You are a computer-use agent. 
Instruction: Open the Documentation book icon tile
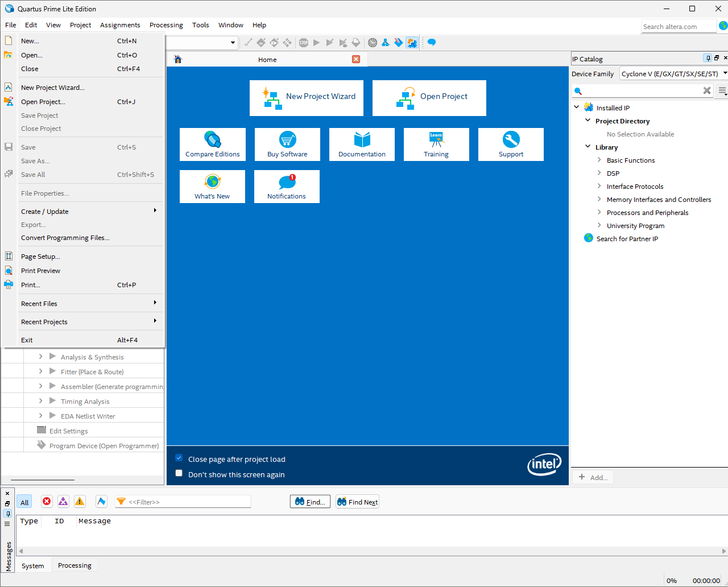pyautogui.click(x=362, y=139)
